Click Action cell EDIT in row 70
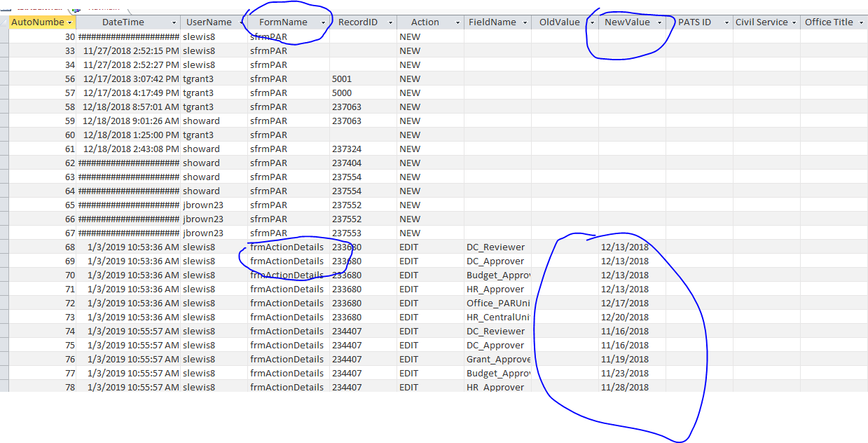 (430, 275)
